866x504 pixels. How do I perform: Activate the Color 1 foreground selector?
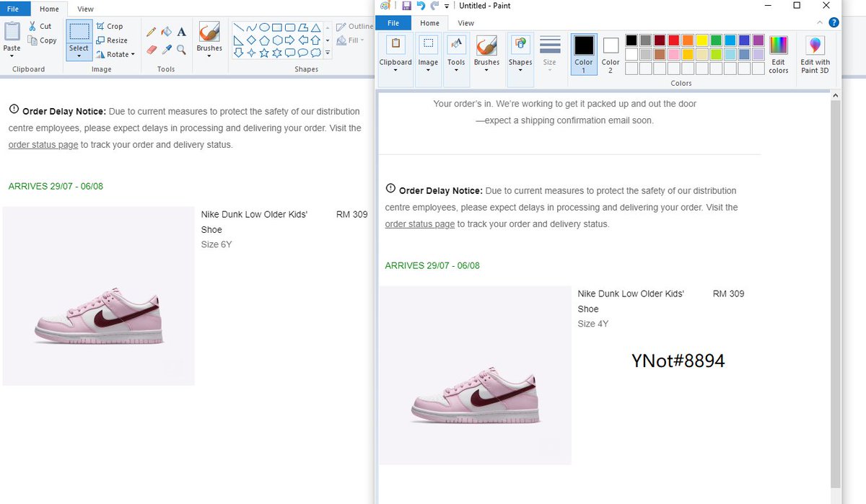point(584,55)
